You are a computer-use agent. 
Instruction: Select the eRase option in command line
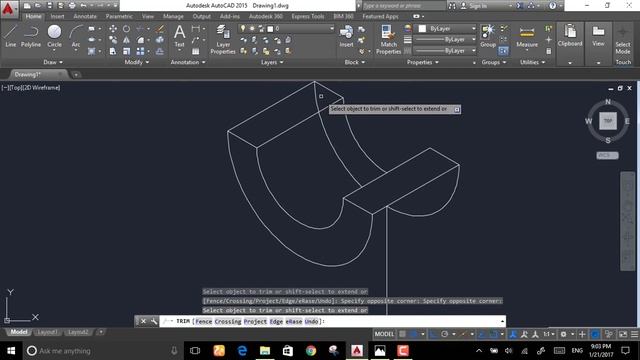click(293, 322)
